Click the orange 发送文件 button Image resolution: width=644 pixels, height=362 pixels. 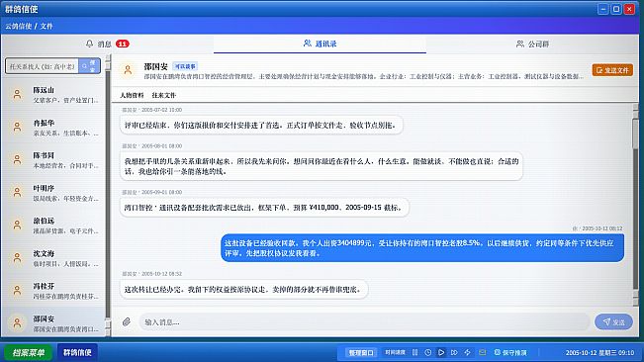click(x=612, y=70)
